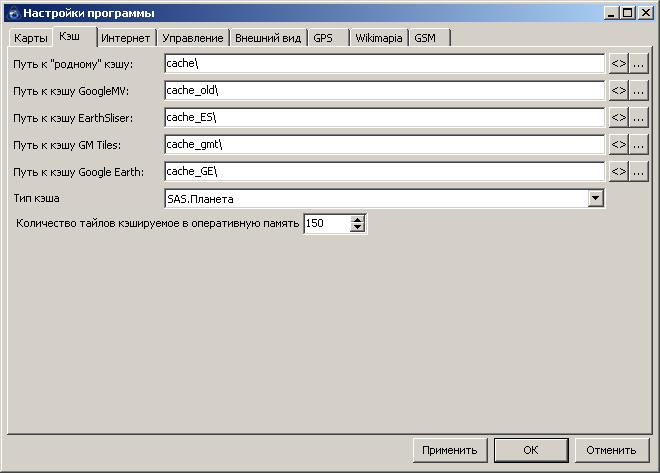Click the <> button for GoogleMV cache path
The width and height of the screenshot is (660, 473).
tap(618, 91)
